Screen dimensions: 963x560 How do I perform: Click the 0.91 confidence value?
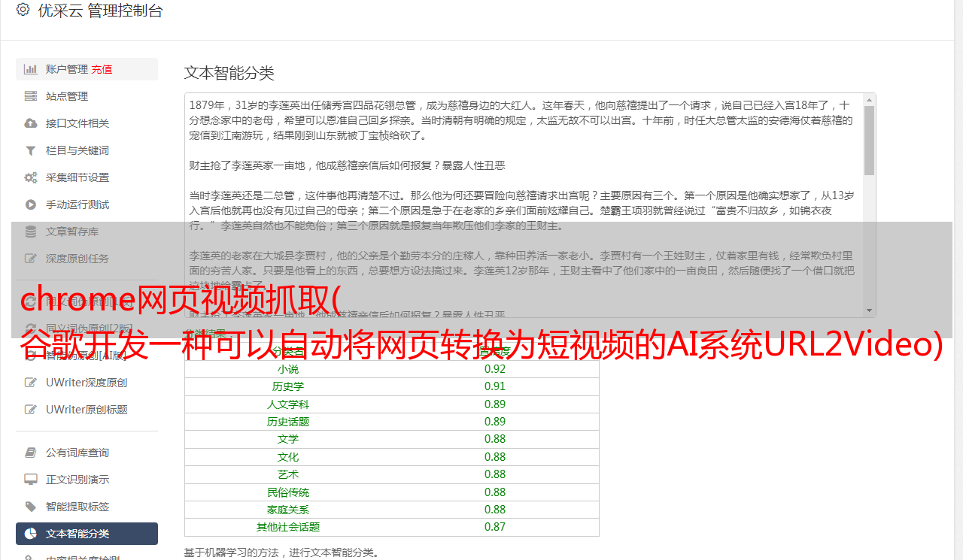(495, 386)
